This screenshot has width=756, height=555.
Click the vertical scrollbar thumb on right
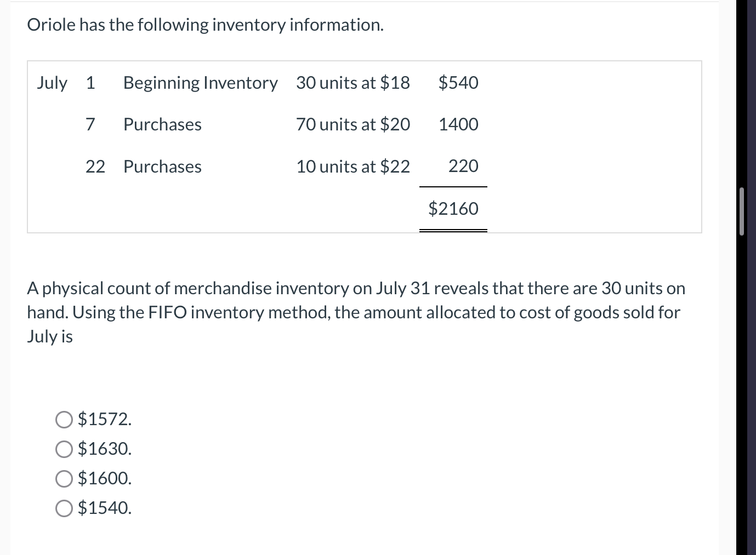741,211
